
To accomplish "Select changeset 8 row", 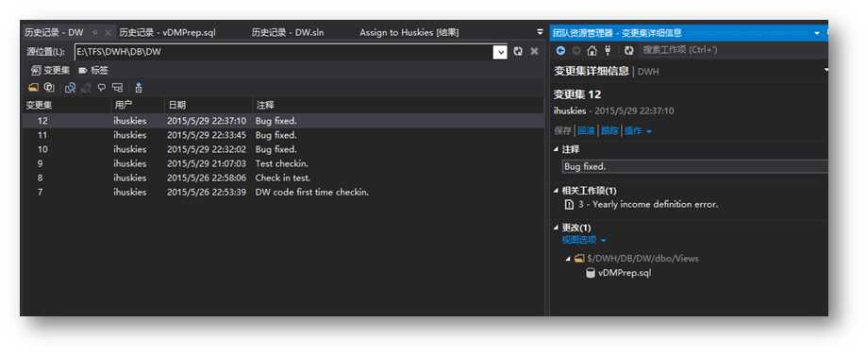I will [x=283, y=178].
